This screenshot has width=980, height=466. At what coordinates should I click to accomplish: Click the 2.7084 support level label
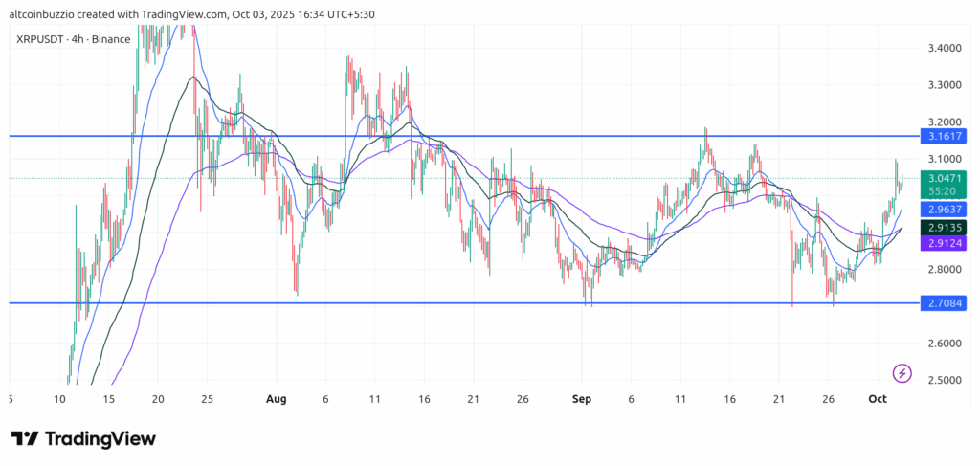(x=944, y=303)
